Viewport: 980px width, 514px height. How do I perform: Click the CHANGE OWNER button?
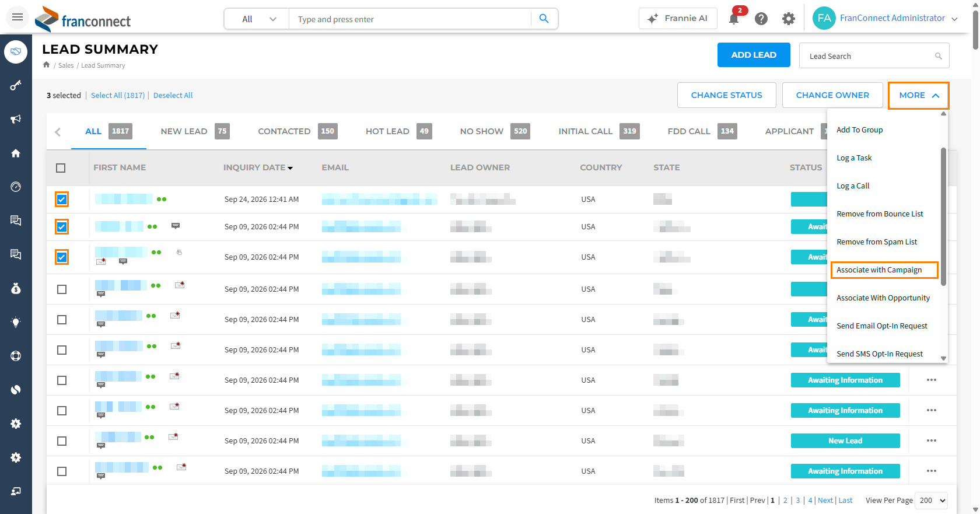click(832, 95)
